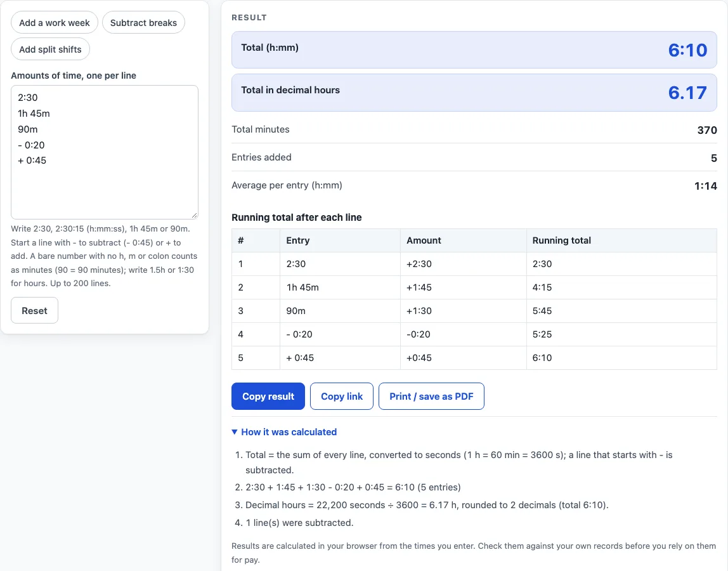The height and width of the screenshot is (571, 728).
Task: Click the "Total minutes" label
Action: 261,129
